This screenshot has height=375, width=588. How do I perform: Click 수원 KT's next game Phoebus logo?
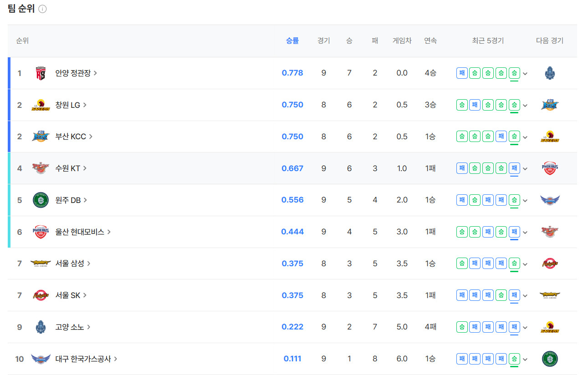coord(550,168)
